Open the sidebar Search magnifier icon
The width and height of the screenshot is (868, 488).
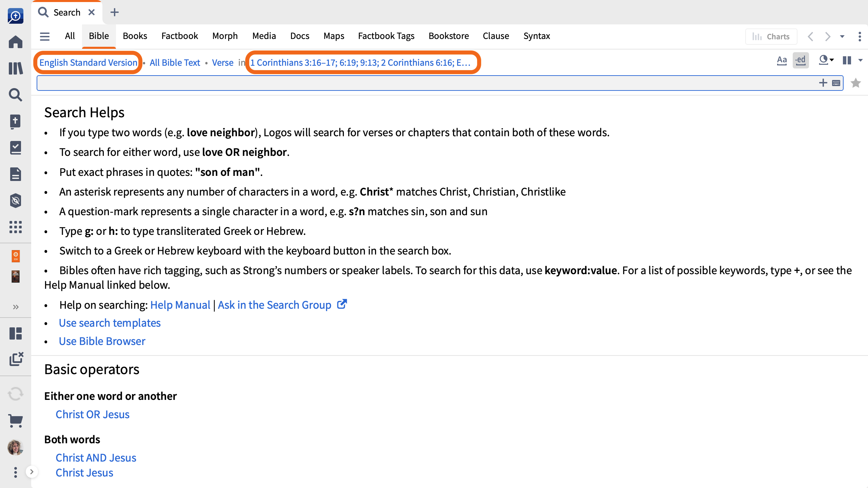[16, 95]
